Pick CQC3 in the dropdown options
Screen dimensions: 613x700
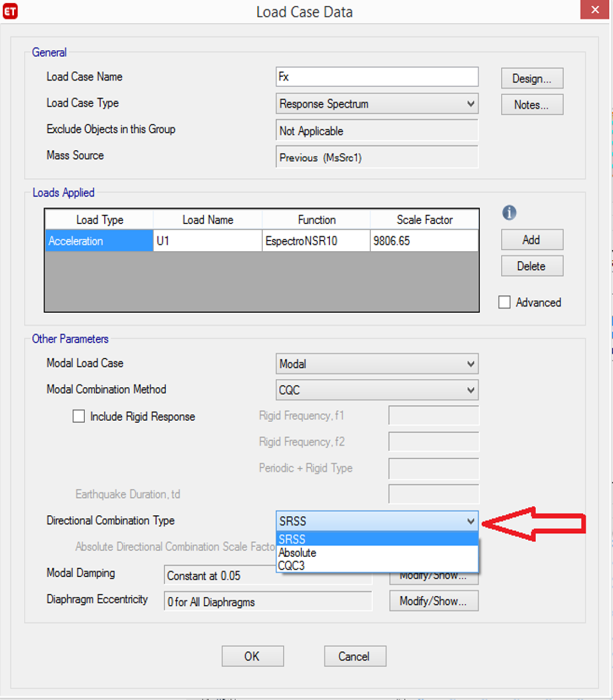[x=376, y=566]
